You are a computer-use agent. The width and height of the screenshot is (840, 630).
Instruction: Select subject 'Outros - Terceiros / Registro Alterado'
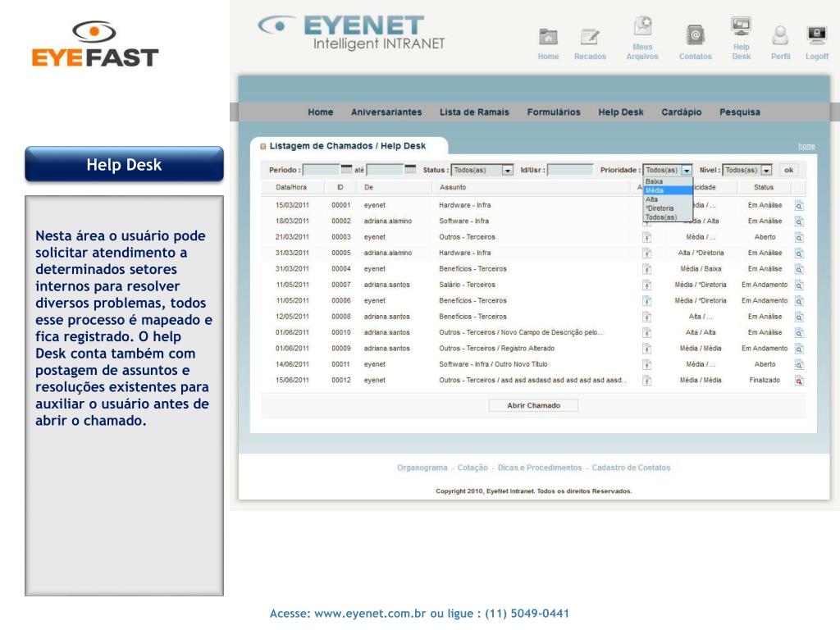click(496, 348)
